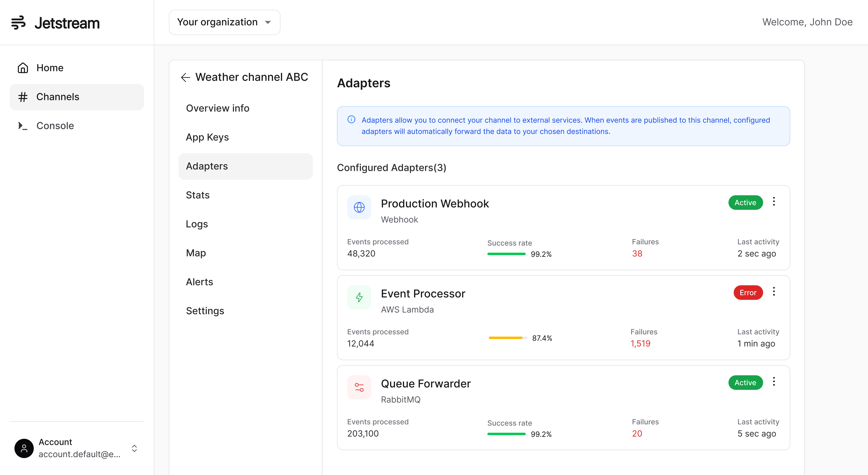868x475 pixels.
Task: Click the sliders icon of Queue Forwarder
Action: (x=359, y=387)
